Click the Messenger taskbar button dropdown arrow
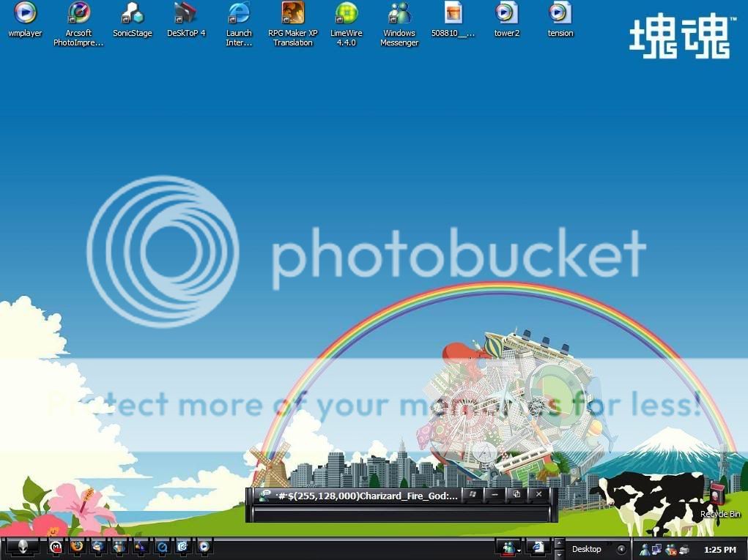 point(519,550)
